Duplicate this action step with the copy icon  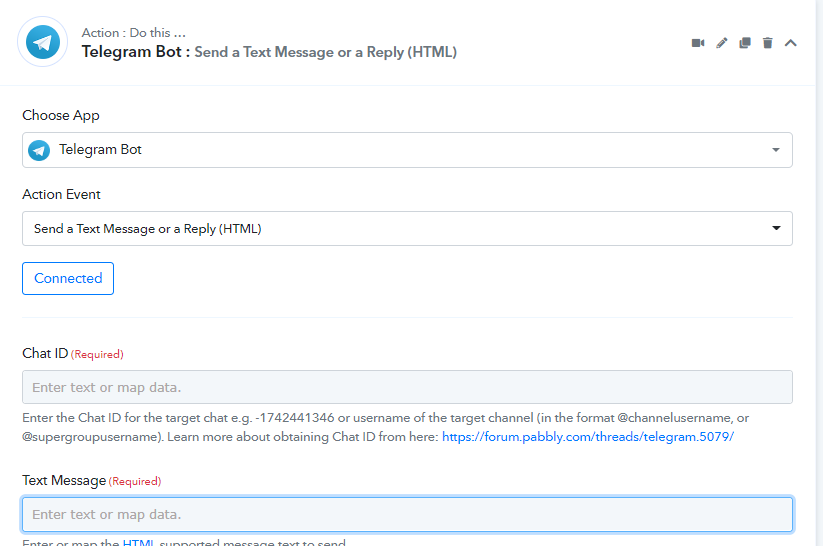745,43
